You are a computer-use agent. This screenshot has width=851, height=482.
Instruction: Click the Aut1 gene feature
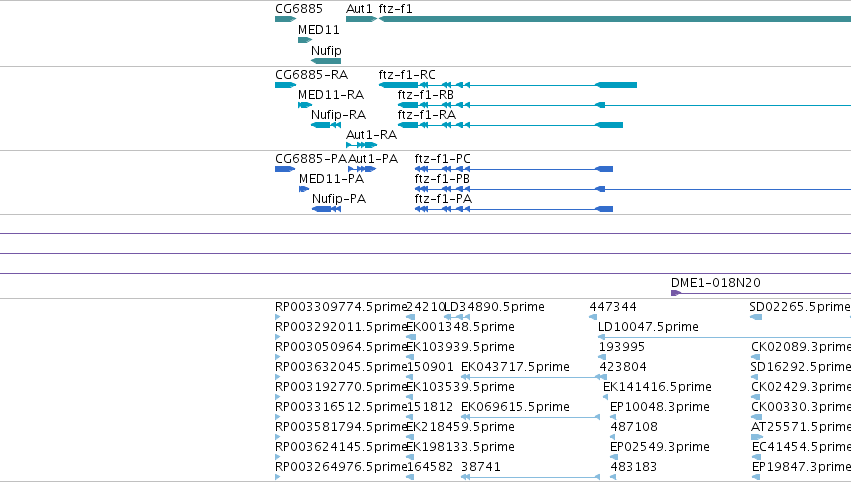click(x=361, y=19)
